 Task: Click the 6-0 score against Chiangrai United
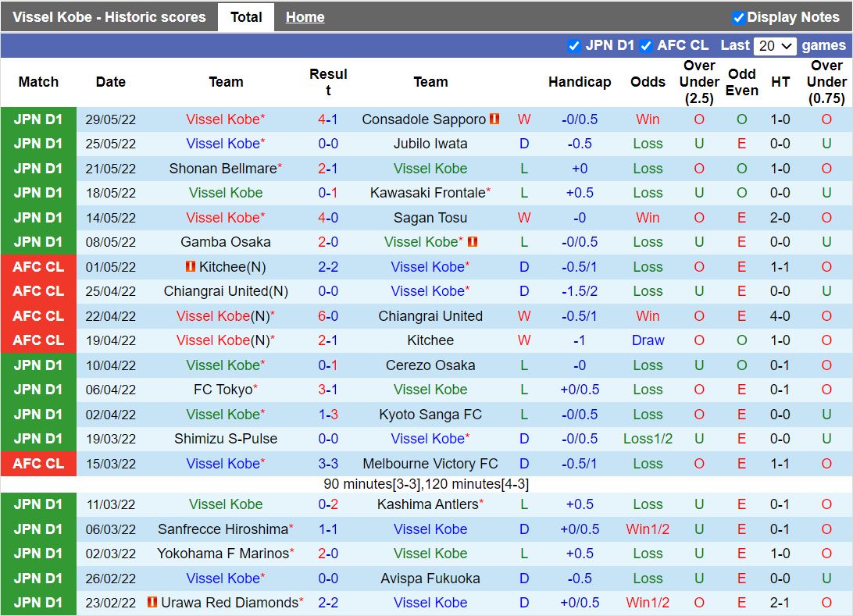point(328,316)
